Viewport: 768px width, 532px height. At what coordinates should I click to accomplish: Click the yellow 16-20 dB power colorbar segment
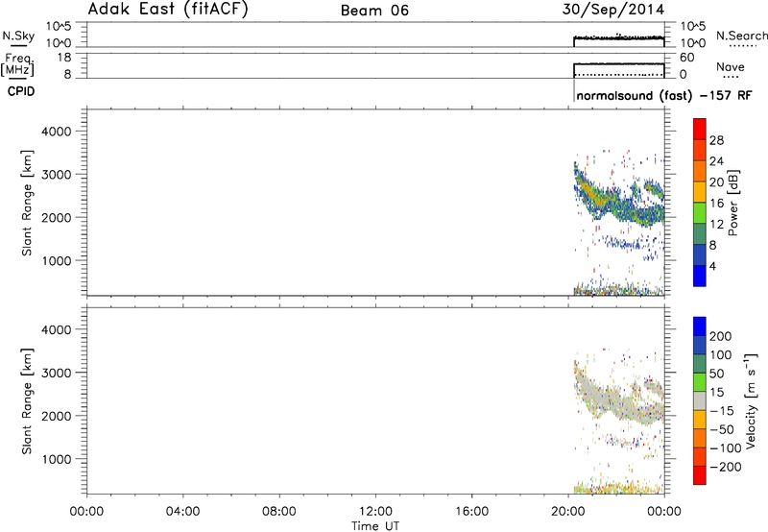[700, 192]
